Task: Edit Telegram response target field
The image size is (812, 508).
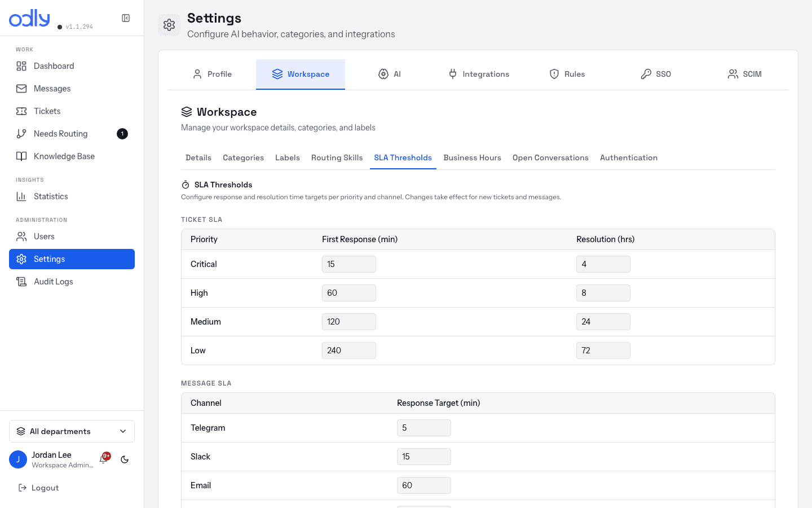Action: (424, 428)
